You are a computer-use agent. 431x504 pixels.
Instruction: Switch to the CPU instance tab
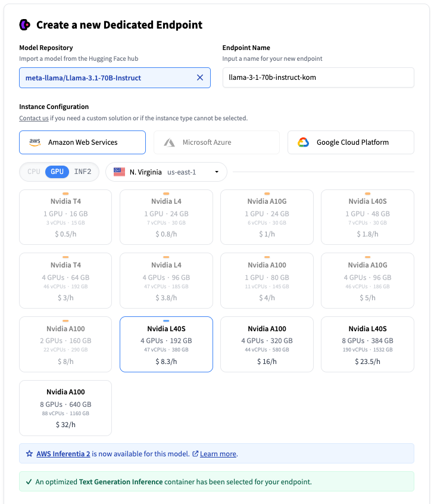coord(34,172)
